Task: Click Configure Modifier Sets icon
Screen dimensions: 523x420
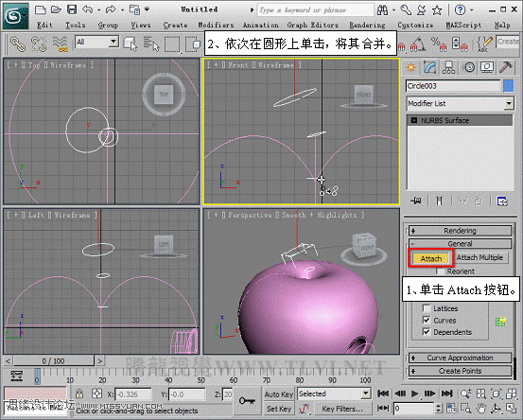Action: tap(502, 201)
